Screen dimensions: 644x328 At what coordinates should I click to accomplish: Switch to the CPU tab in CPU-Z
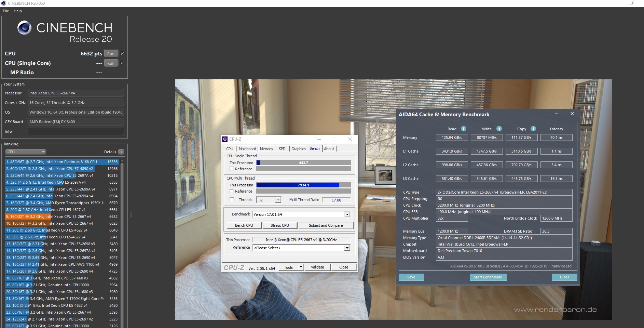pos(230,149)
